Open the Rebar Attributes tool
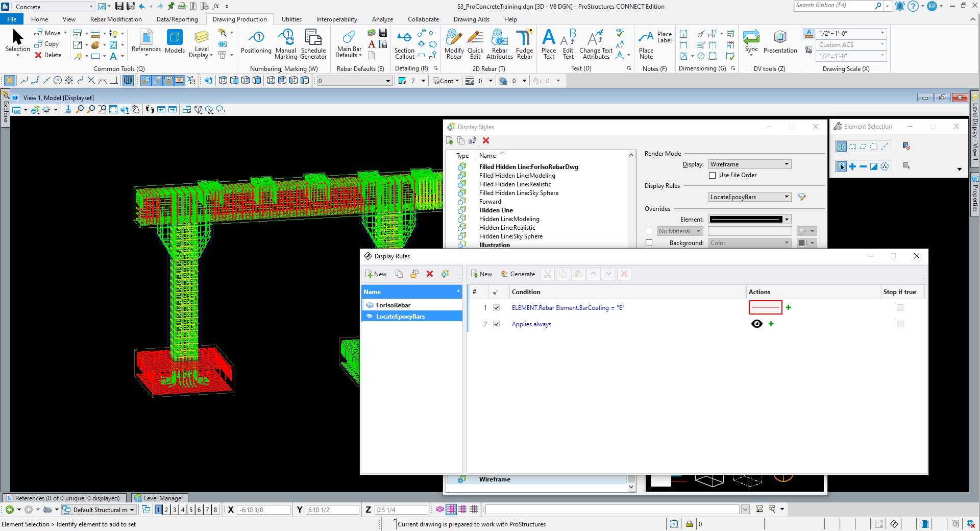The height and width of the screenshot is (531, 980). 499,44
